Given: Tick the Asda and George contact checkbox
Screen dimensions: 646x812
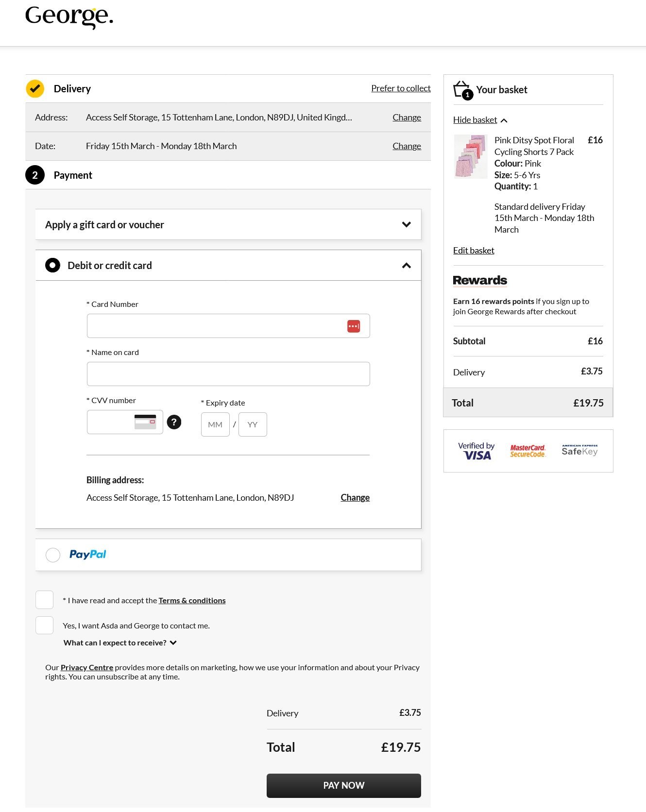Looking at the screenshot, I should (44, 625).
